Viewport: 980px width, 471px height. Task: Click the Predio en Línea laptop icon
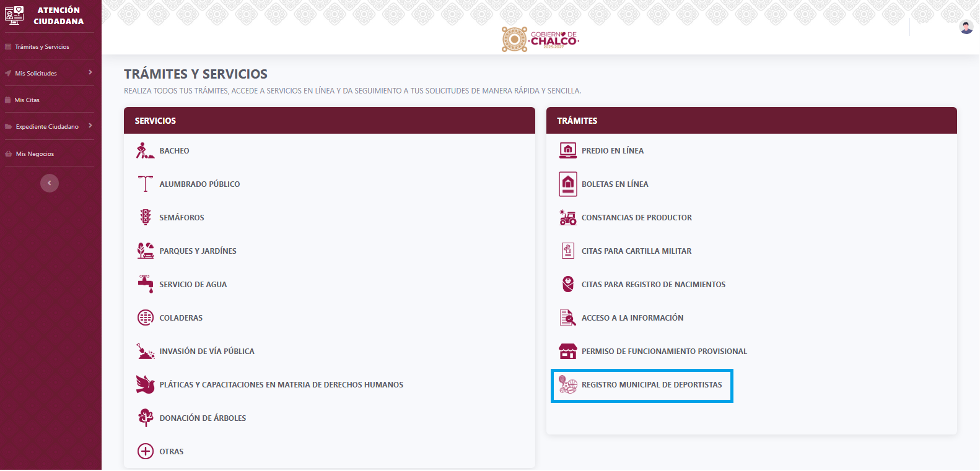(568, 150)
